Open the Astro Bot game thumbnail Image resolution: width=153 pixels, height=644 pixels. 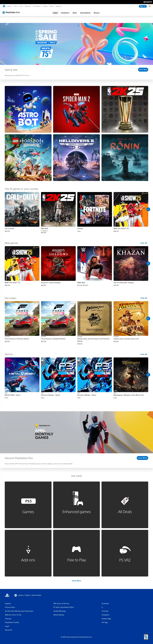coord(28,109)
